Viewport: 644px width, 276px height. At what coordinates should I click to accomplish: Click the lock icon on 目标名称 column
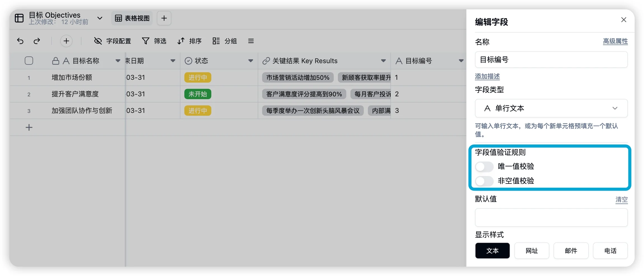coord(56,61)
